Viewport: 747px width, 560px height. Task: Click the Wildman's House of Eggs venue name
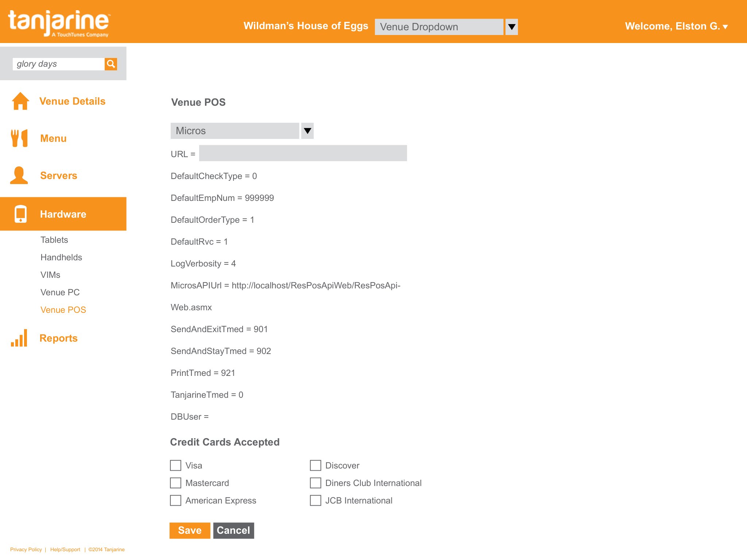click(x=306, y=26)
